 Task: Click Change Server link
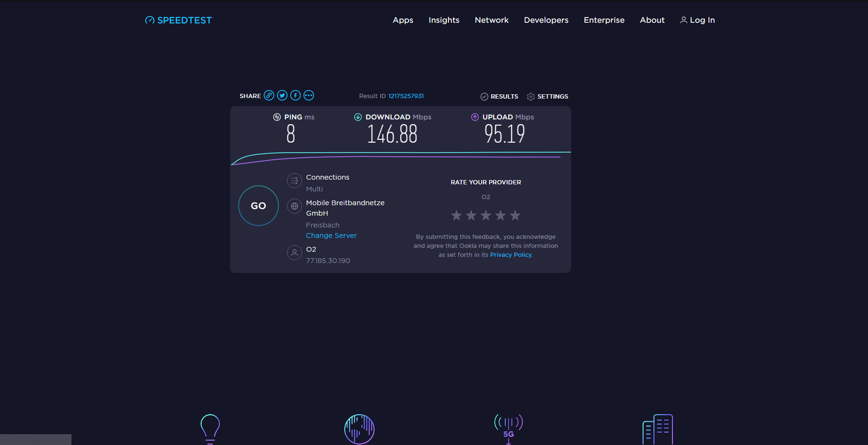click(x=331, y=236)
